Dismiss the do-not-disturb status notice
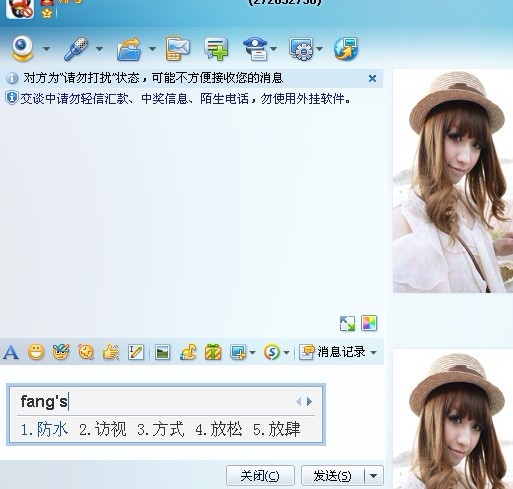The height and width of the screenshot is (489, 513). click(x=372, y=78)
